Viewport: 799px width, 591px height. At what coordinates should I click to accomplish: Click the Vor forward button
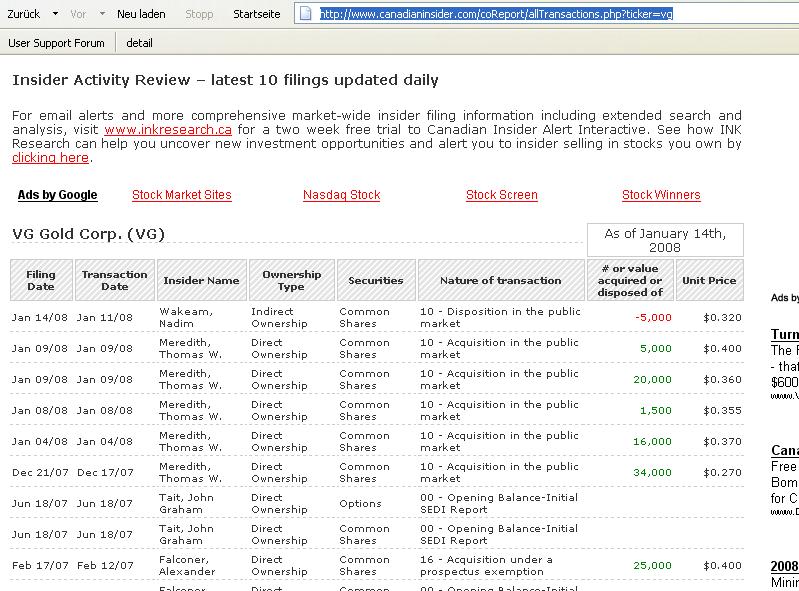point(78,14)
